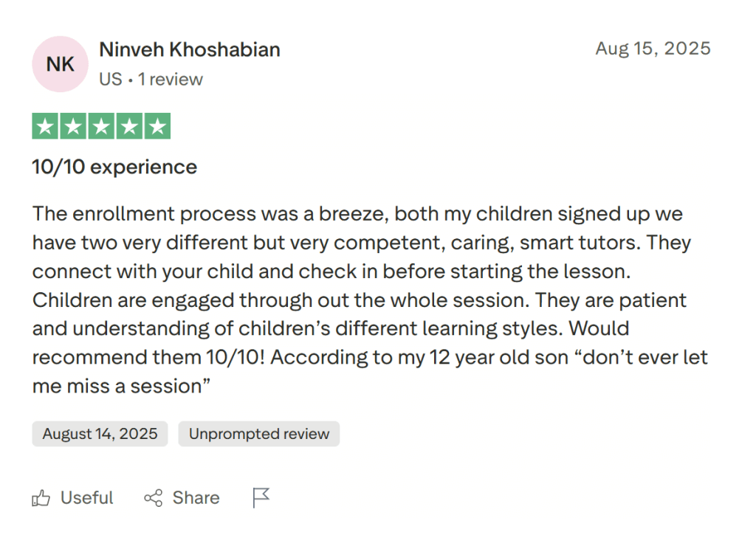Open the NK reviewer avatar
This screenshot has width=756, height=546.
coord(60,64)
